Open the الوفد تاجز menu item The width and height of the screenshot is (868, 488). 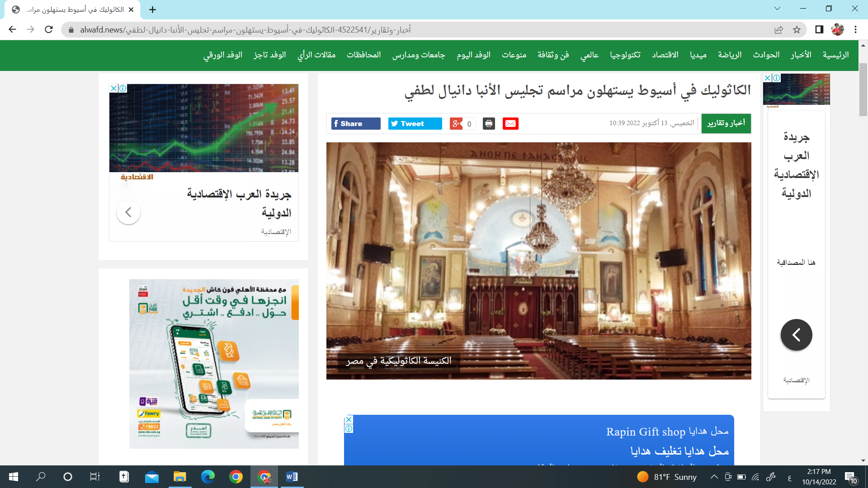click(269, 55)
